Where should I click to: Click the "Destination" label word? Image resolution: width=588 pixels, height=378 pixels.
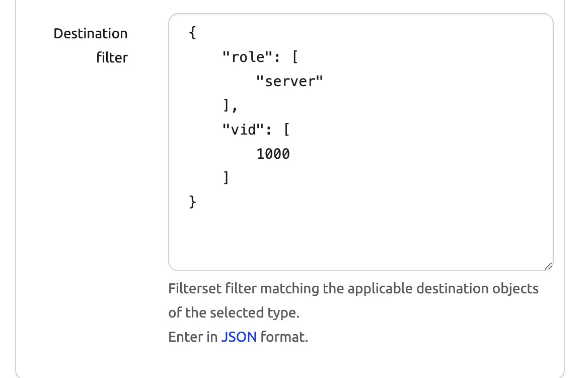(91, 34)
